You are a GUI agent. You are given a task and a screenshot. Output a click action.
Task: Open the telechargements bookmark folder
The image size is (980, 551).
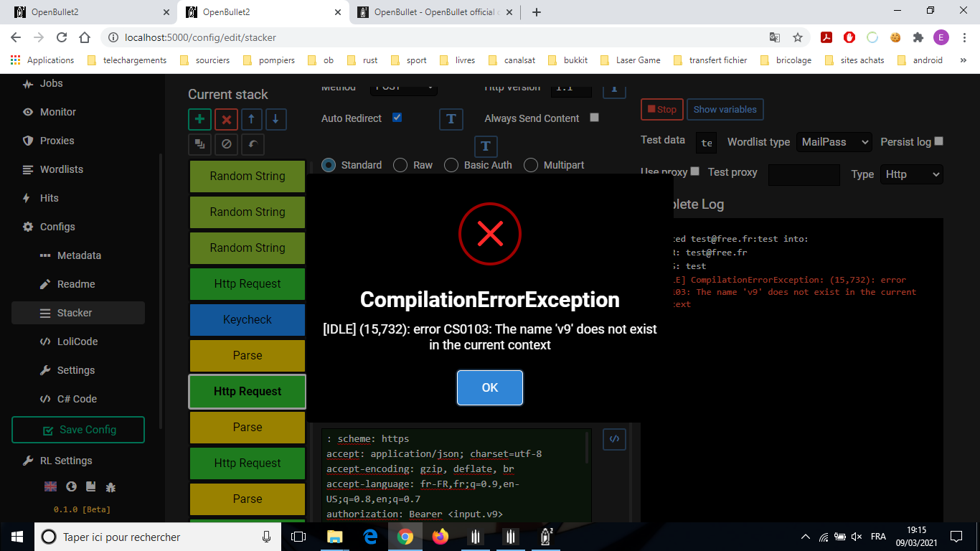[127, 60]
